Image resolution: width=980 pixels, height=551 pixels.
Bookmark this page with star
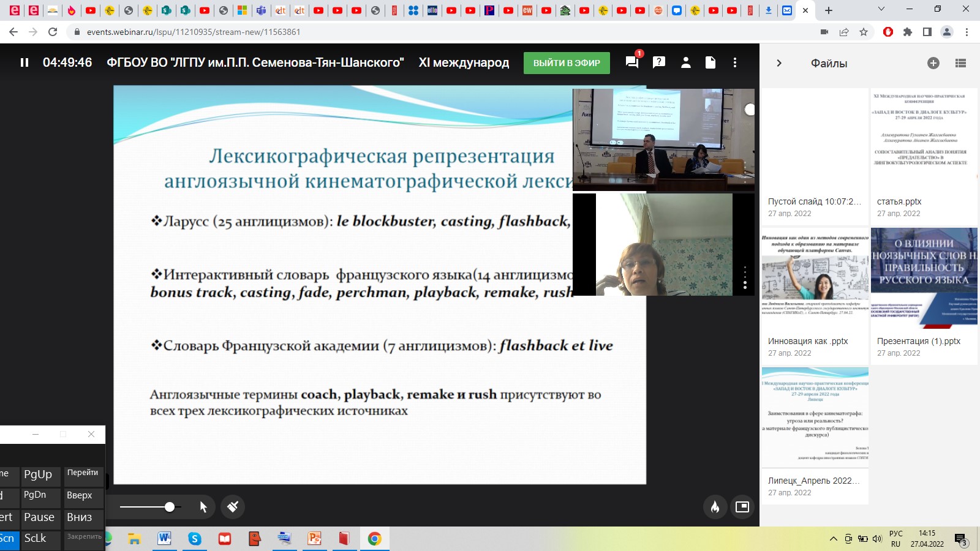pyautogui.click(x=864, y=32)
